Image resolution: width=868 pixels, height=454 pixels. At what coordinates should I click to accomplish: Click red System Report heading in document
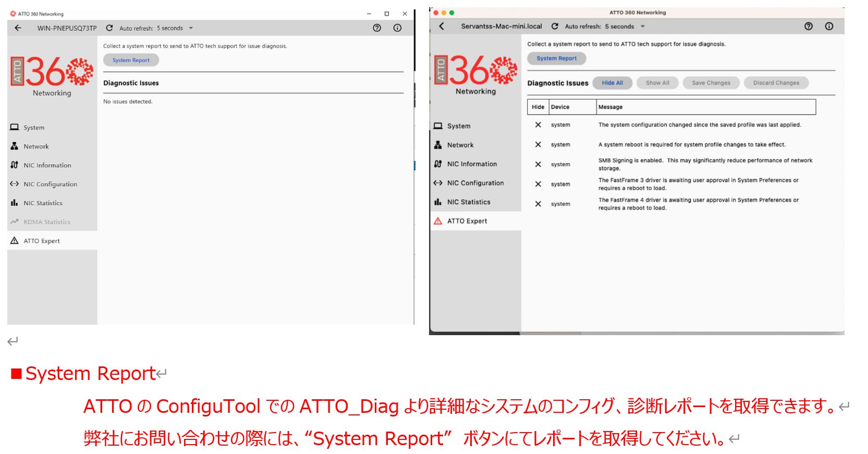click(x=90, y=373)
